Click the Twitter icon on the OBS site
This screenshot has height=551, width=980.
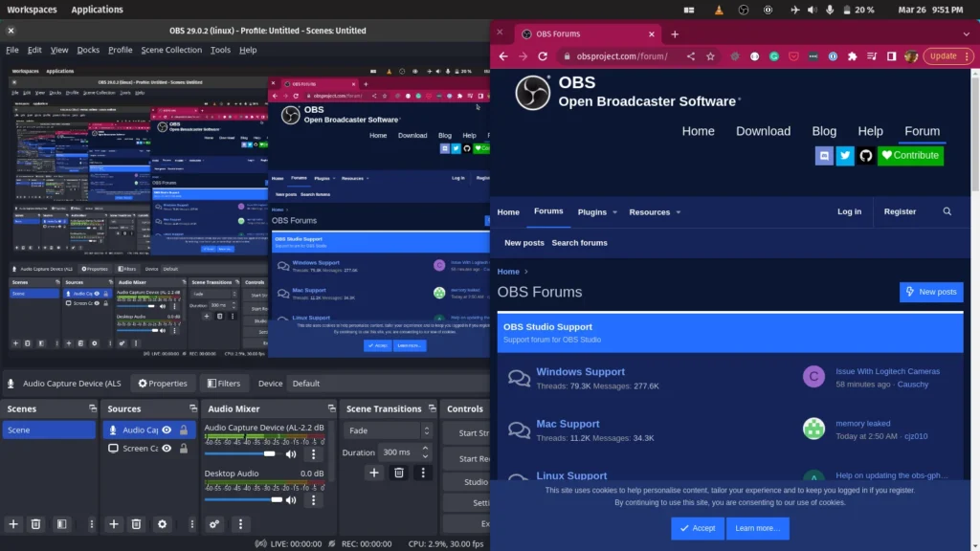(x=845, y=155)
